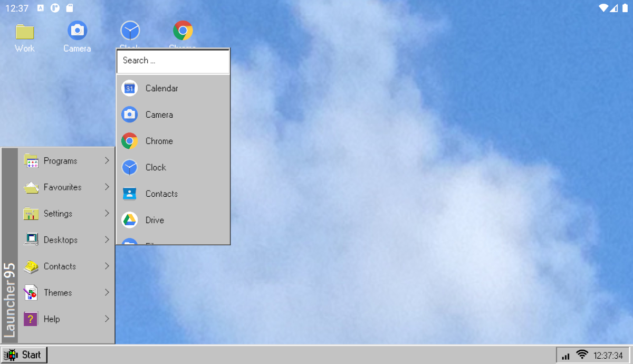The height and width of the screenshot is (364, 633).
Task: Click the status bar time 12:37
Action: pyautogui.click(x=17, y=8)
